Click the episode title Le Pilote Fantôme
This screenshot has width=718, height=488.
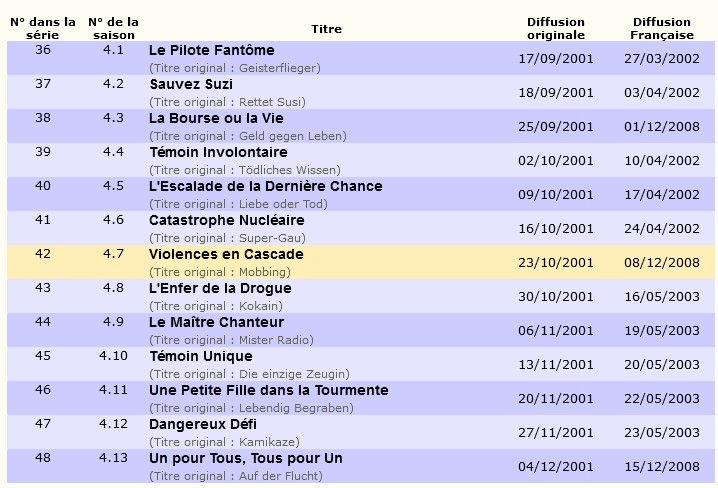coord(211,50)
